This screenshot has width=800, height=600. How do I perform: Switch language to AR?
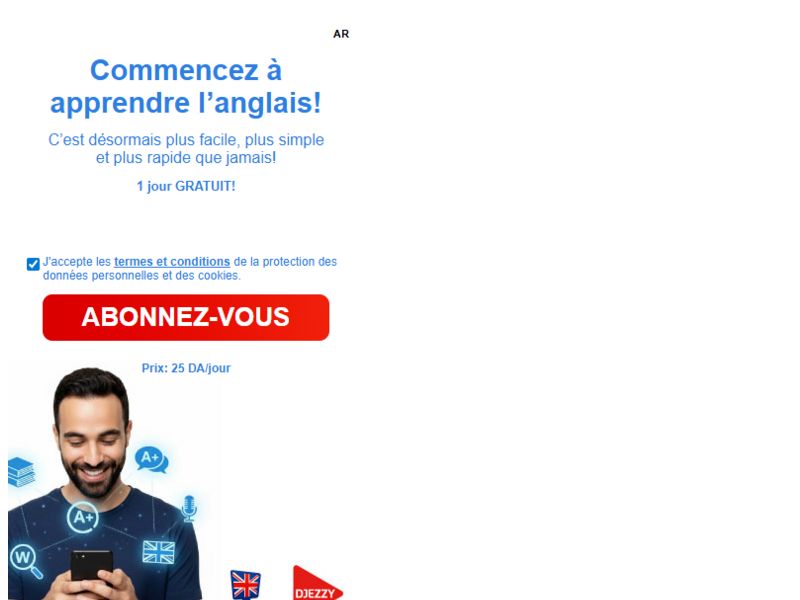point(341,34)
